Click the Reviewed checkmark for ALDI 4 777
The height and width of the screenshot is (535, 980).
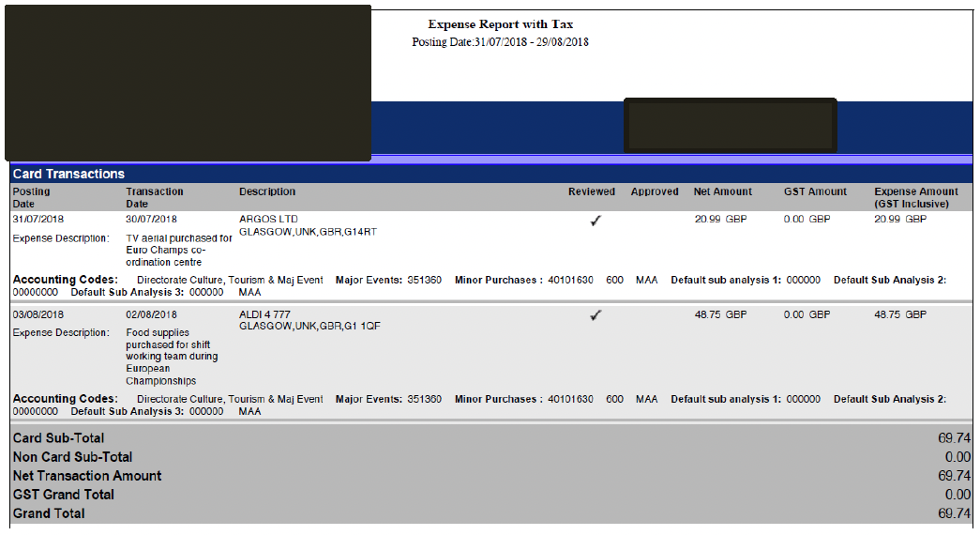point(596,315)
